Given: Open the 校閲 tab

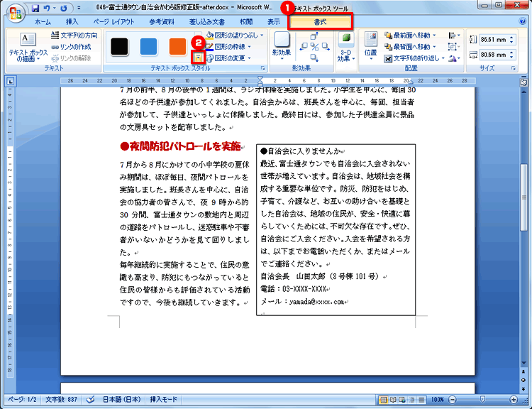Looking at the screenshot, I should click(x=246, y=22).
